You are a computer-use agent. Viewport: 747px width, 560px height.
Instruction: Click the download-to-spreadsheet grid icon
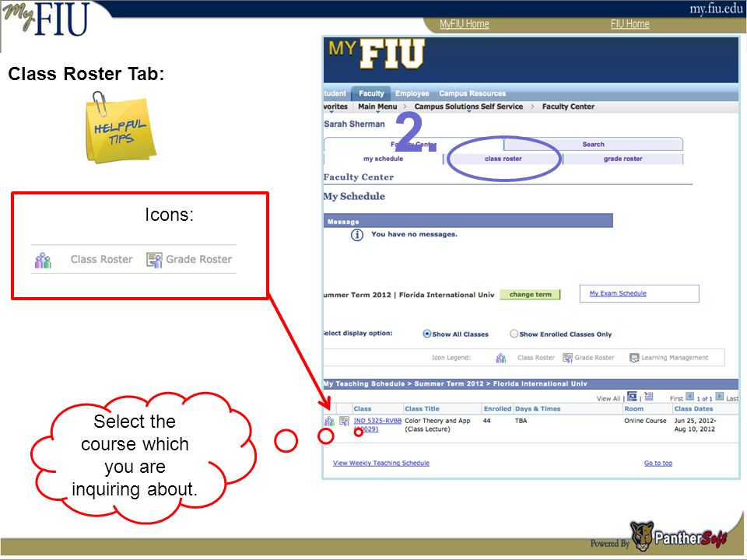pos(649,396)
